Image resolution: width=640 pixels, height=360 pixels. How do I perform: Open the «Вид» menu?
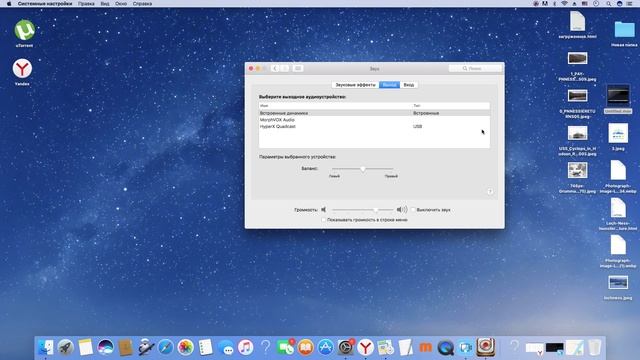tap(105, 3)
